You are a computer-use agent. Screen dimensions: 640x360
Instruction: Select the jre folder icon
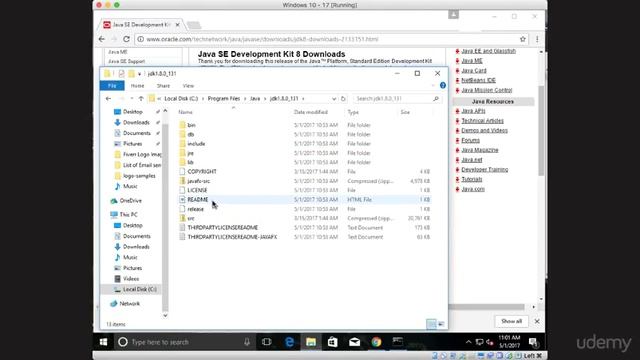182,153
